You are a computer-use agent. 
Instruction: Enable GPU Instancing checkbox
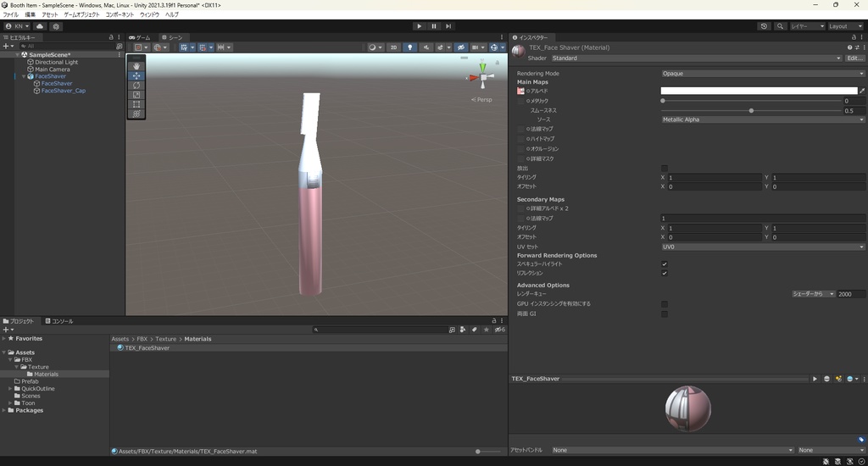pyautogui.click(x=665, y=304)
